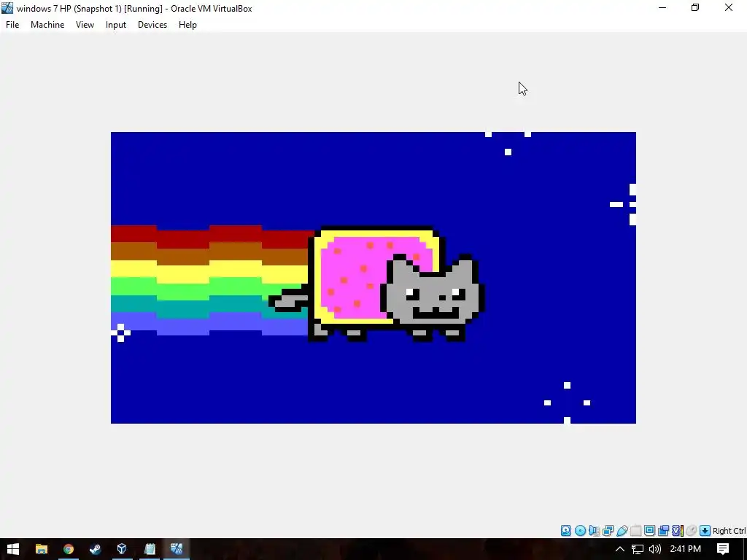Click the hard disk activity indicator
The height and width of the screenshot is (560, 747).
565,531
